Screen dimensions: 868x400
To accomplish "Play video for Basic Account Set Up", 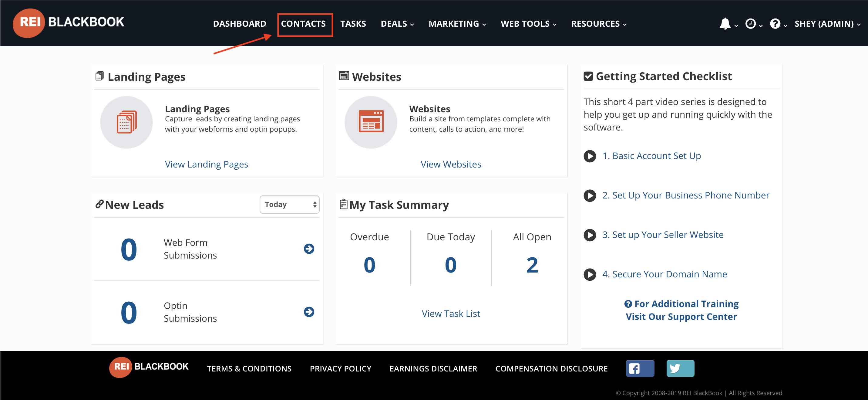I will point(590,156).
